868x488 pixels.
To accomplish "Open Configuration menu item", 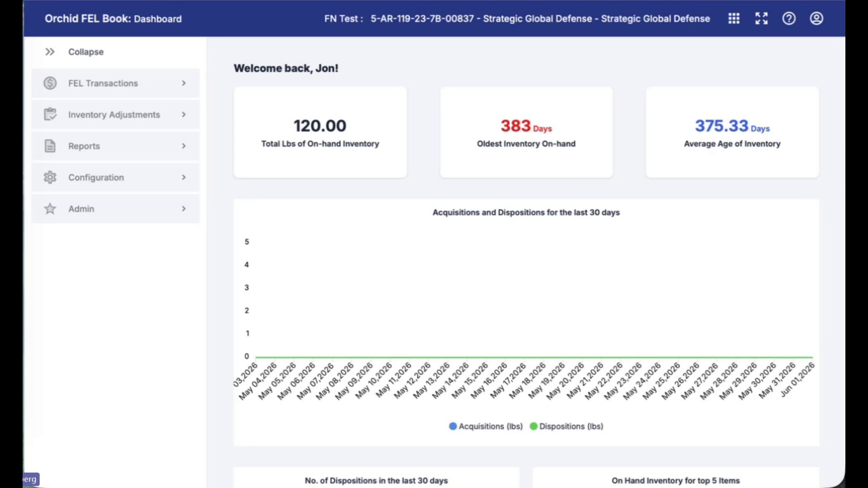I will coord(115,177).
